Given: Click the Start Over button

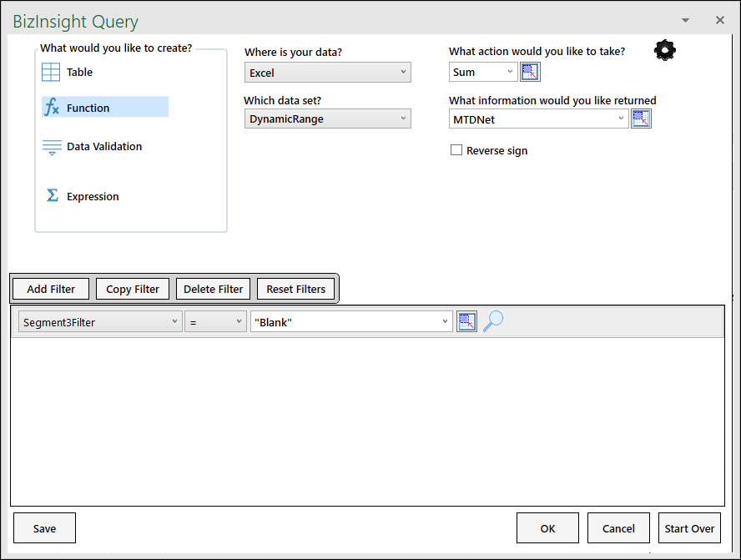Looking at the screenshot, I should click(x=689, y=527).
